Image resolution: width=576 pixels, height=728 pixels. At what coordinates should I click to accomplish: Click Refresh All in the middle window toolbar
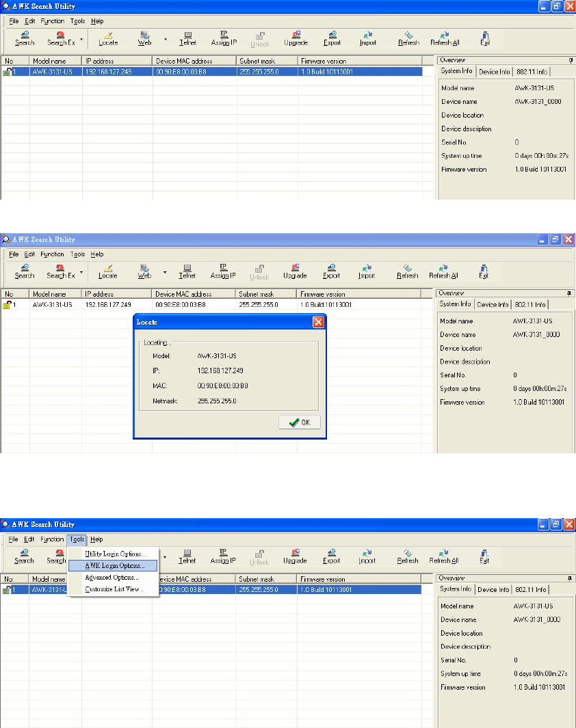[443, 271]
